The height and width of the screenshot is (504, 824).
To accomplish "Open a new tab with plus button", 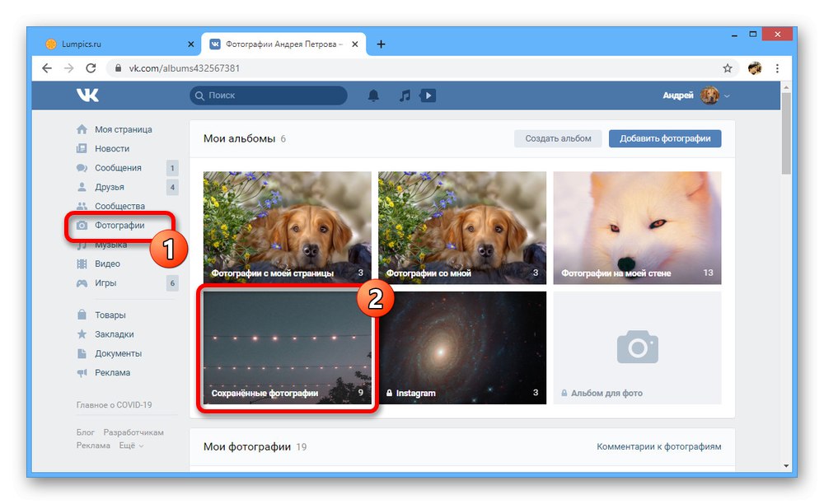I will (x=381, y=44).
